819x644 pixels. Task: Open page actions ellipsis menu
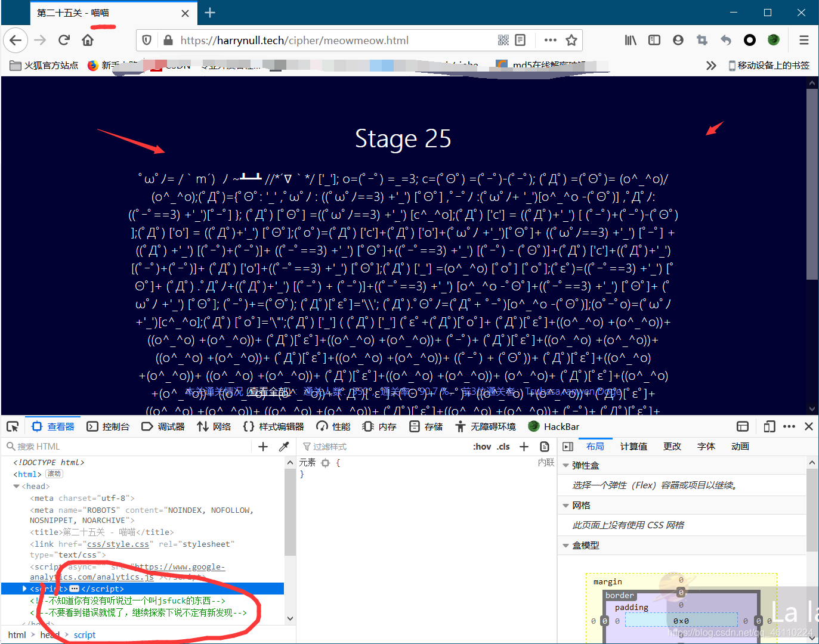[x=551, y=40]
